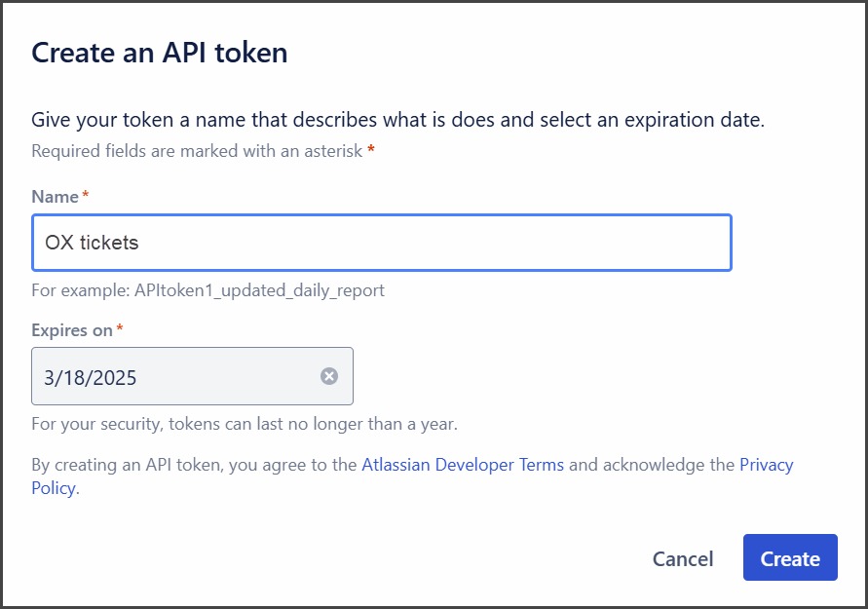Click the "Give your token a name" description

tap(397, 121)
